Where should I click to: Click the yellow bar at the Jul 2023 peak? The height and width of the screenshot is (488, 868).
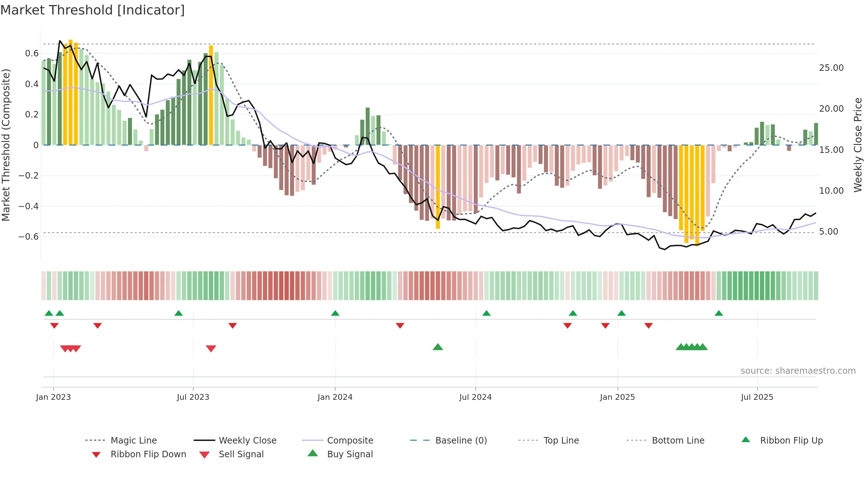[x=211, y=95]
